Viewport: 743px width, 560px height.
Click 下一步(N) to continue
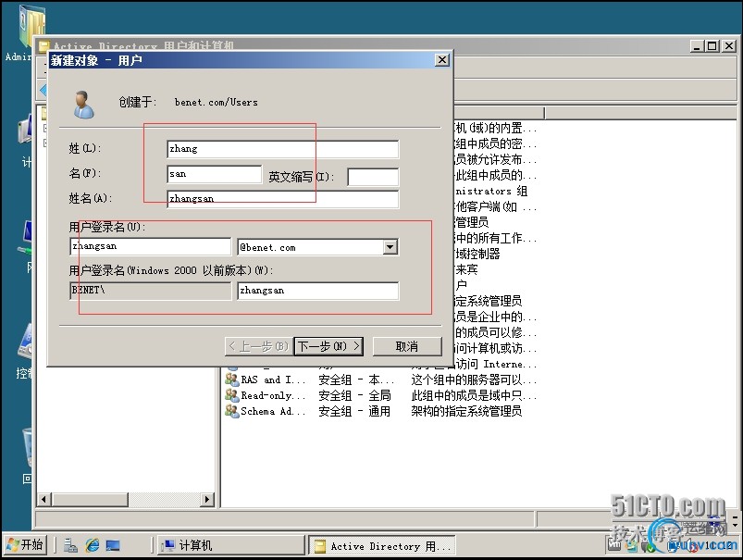pos(328,346)
